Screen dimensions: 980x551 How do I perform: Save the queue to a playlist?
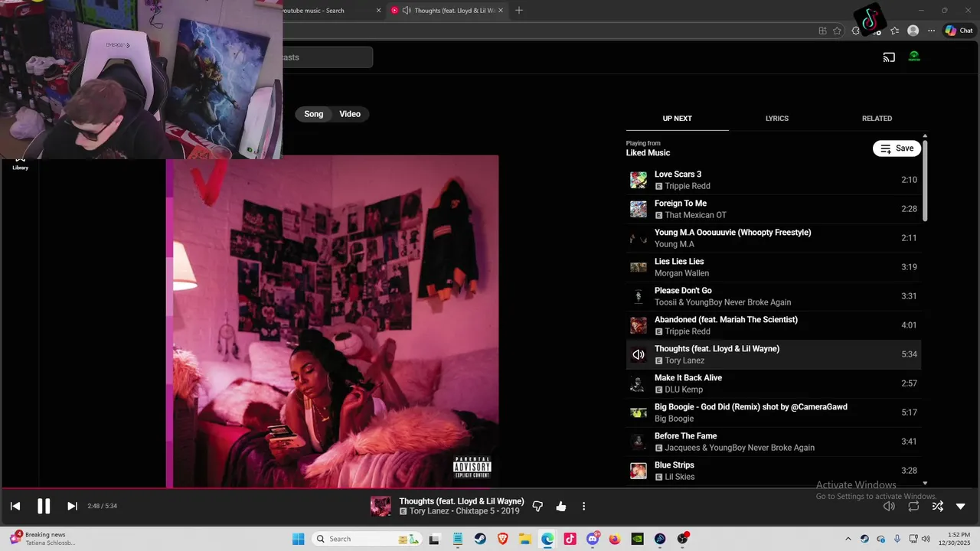coord(897,148)
